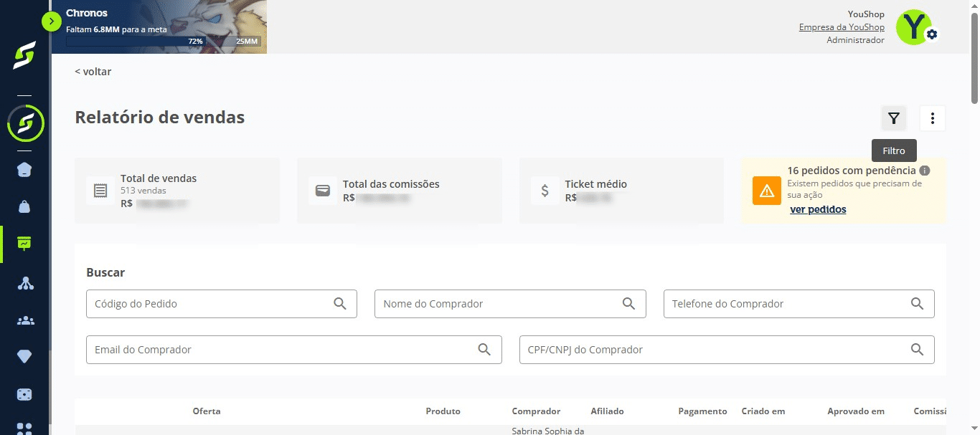Click the 'Relatório de vendas' heading

(160, 117)
